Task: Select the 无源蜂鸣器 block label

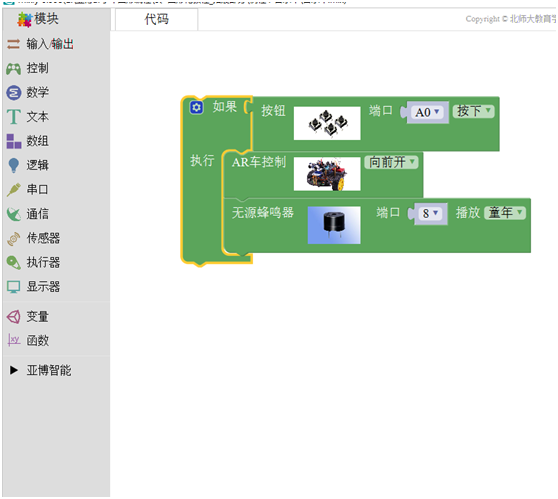Action: point(263,212)
